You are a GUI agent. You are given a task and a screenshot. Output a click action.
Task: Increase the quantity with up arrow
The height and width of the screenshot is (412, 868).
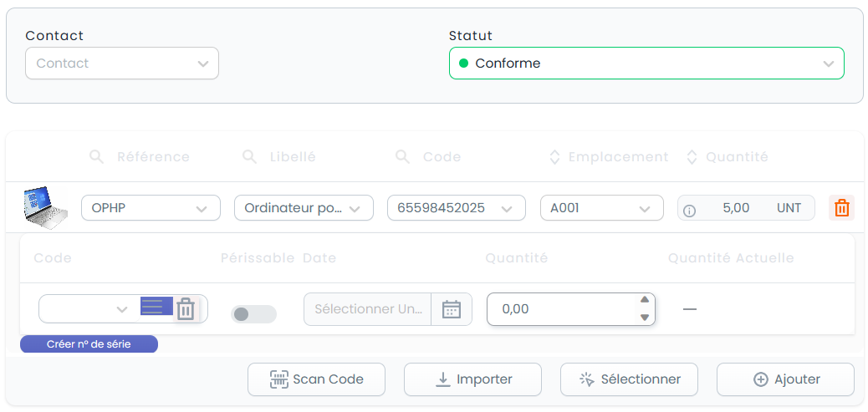(645, 300)
